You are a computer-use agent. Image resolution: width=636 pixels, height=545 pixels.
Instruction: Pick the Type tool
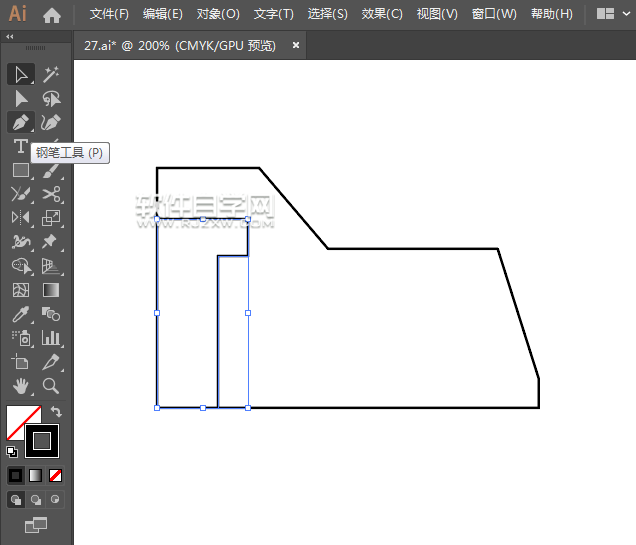tap(20, 147)
